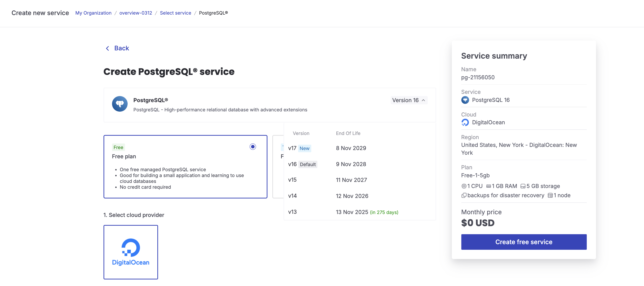Select the Free plan radio button

click(253, 147)
